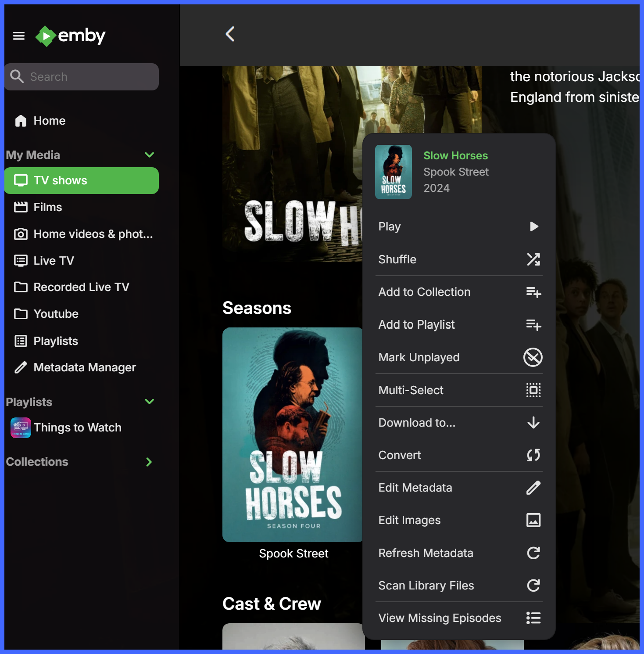Select Mark Unplayed menu entry

pyautogui.click(x=459, y=357)
